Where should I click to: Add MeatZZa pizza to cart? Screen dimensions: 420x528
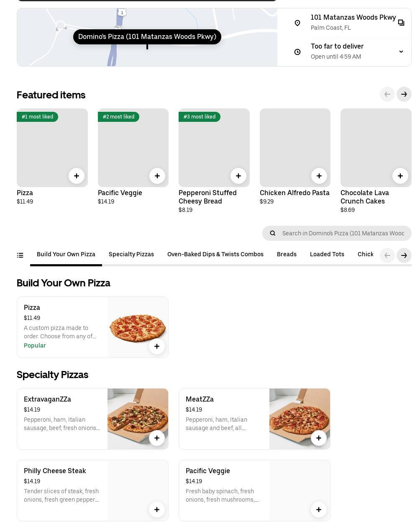click(x=319, y=438)
